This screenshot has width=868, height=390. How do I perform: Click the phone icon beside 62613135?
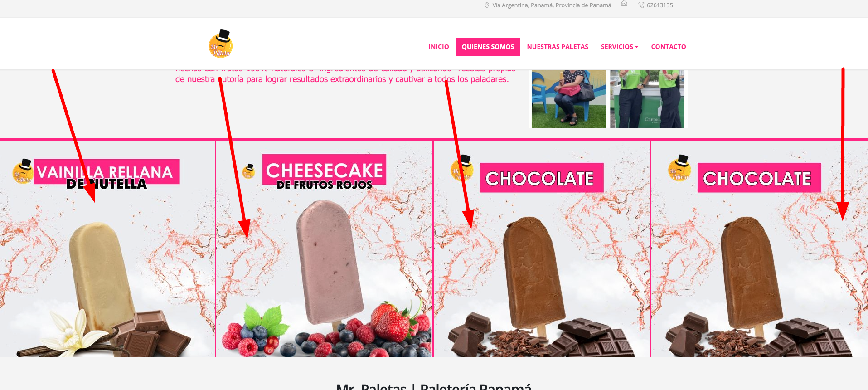coord(641,5)
